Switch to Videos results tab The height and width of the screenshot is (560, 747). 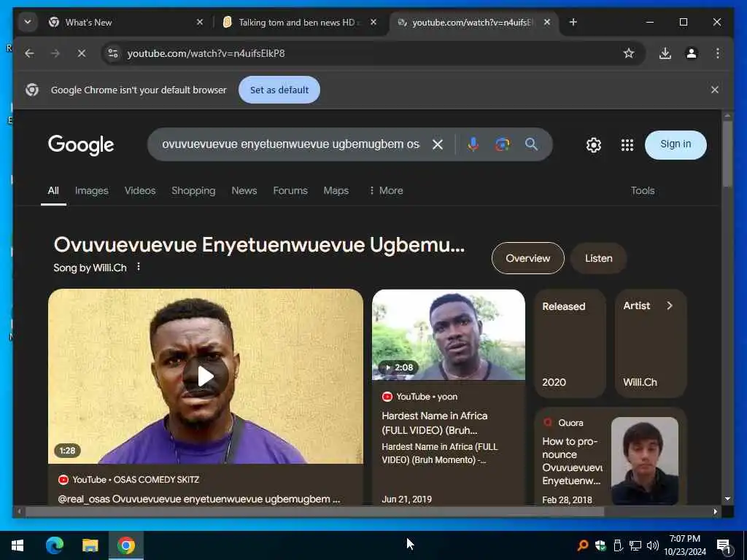click(140, 191)
